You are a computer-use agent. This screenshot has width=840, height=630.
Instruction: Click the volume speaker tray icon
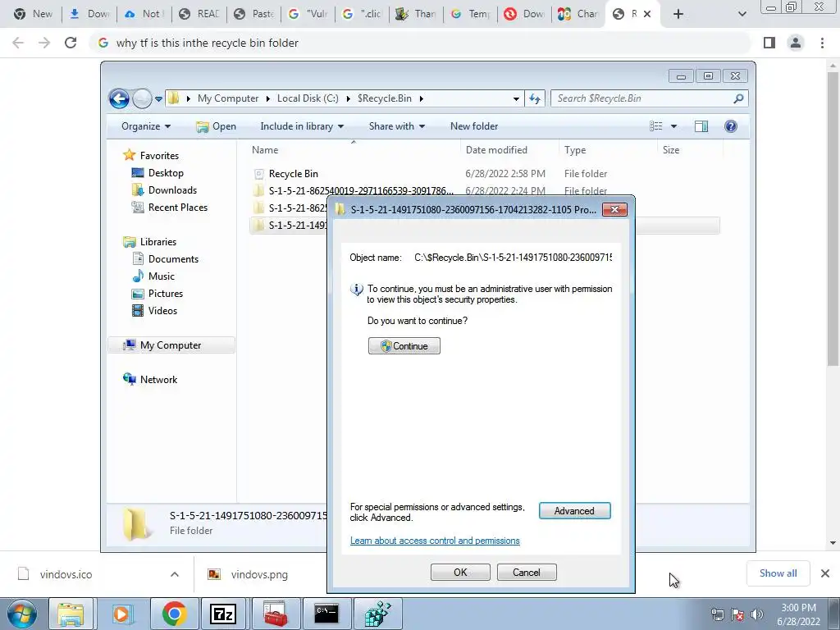click(756, 614)
